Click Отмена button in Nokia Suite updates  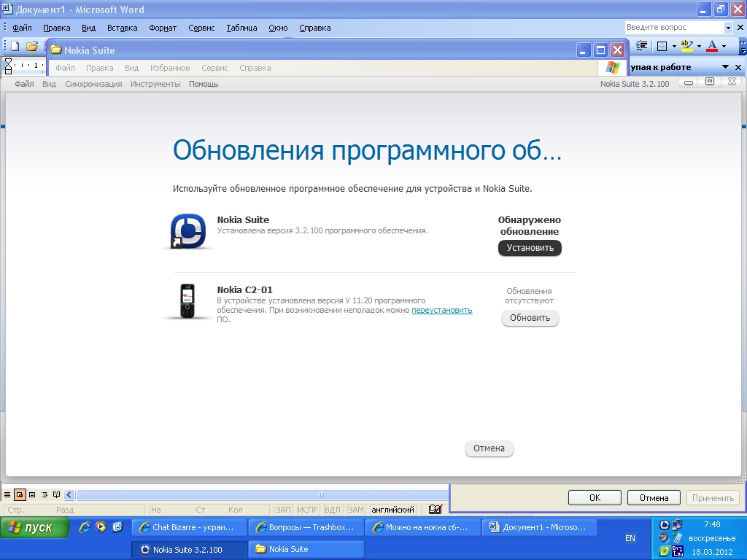coord(489,448)
